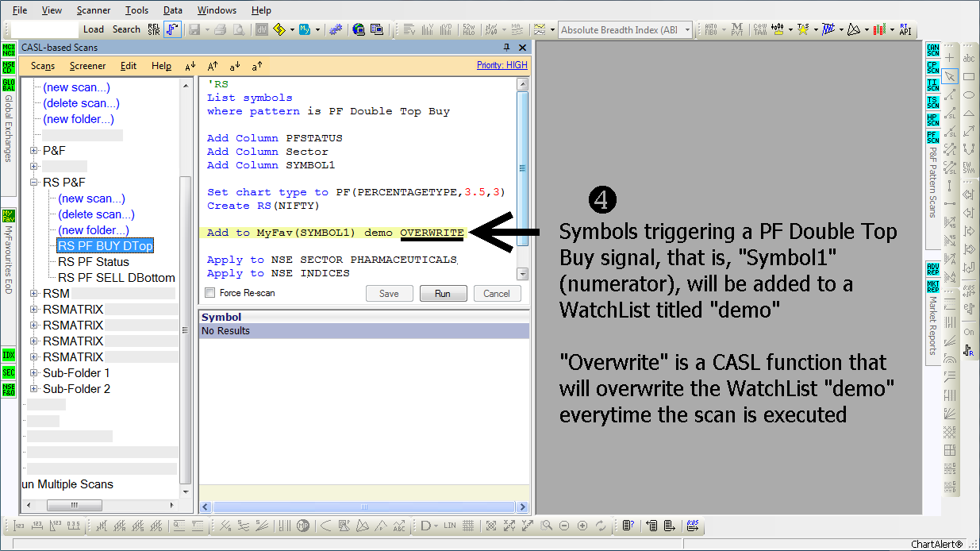Screen dimensions: 980x551
Task: Click the yellow diamond arrows toolbar icon
Action: coord(279,29)
